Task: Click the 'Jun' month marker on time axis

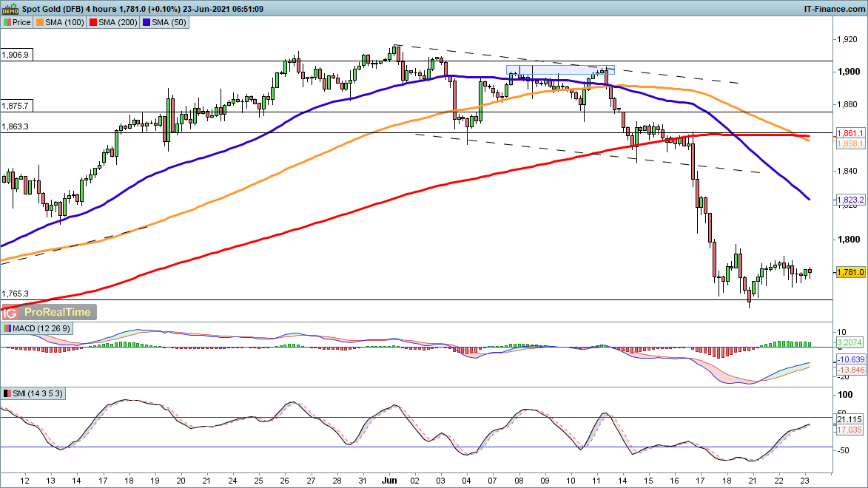Action: tap(389, 479)
